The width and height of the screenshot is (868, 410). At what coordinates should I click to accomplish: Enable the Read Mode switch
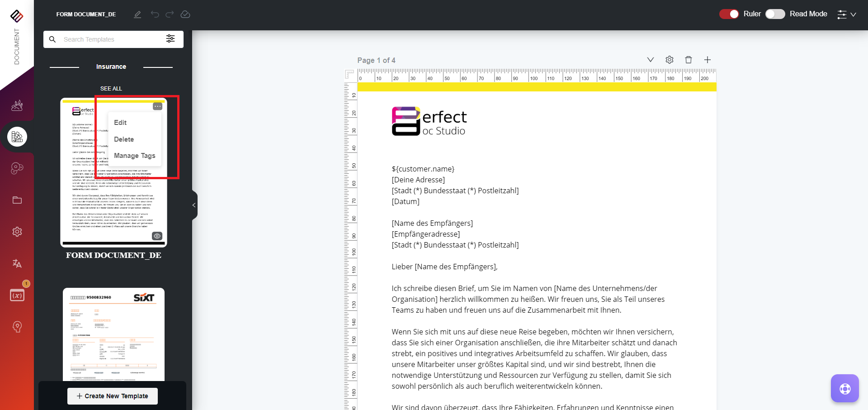(775, 14)
